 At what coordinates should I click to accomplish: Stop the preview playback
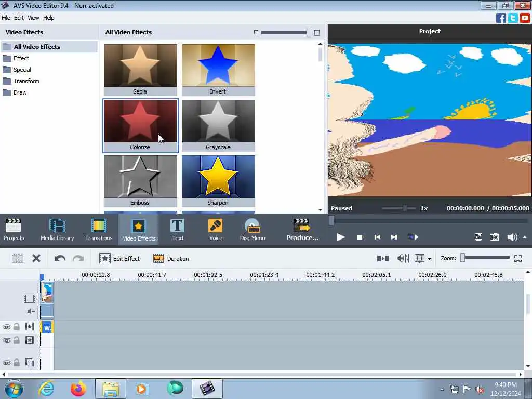(x=360, y=237)
